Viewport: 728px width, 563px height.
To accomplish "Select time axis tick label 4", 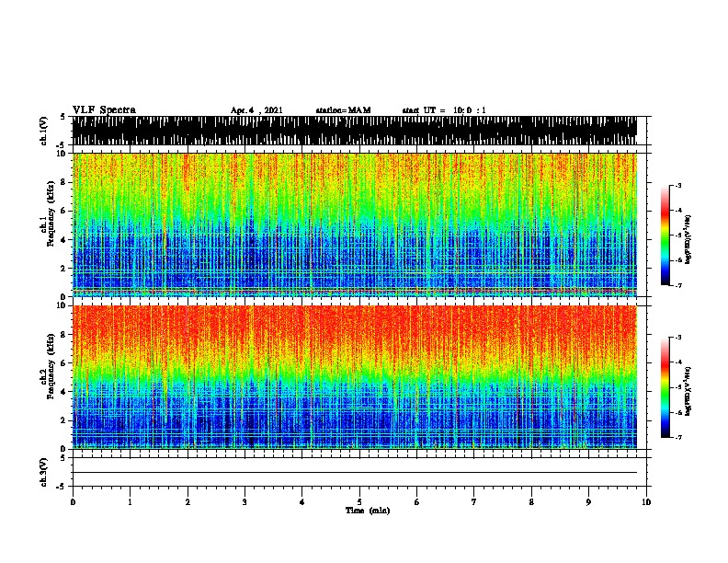I will (302, 502).
